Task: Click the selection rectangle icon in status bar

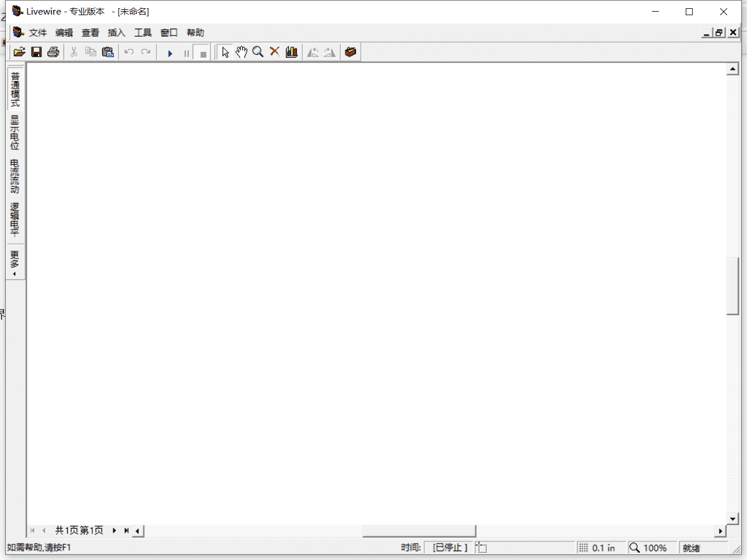Action: point(481,548)
